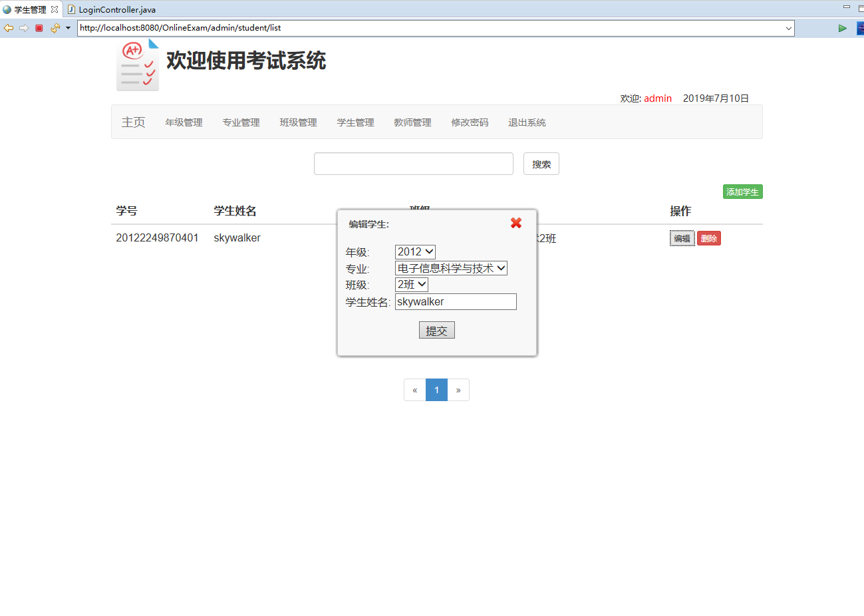Click the refresh page icon
Viewport: 864px width, 616px height.
click(56, 28)
